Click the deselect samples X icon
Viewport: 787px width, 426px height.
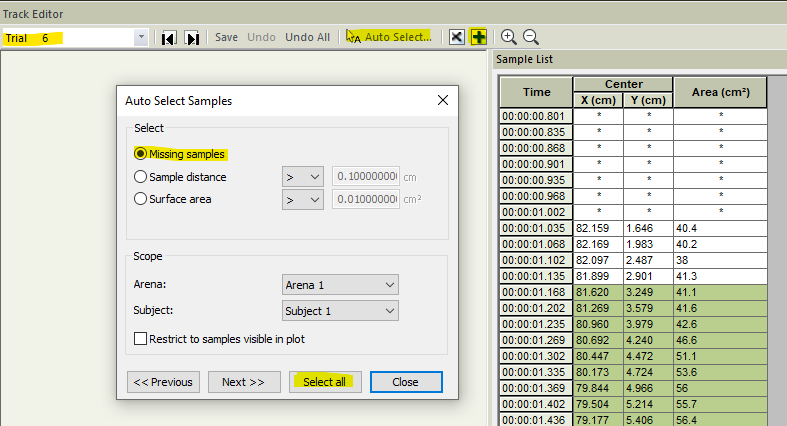pos(456,37)
